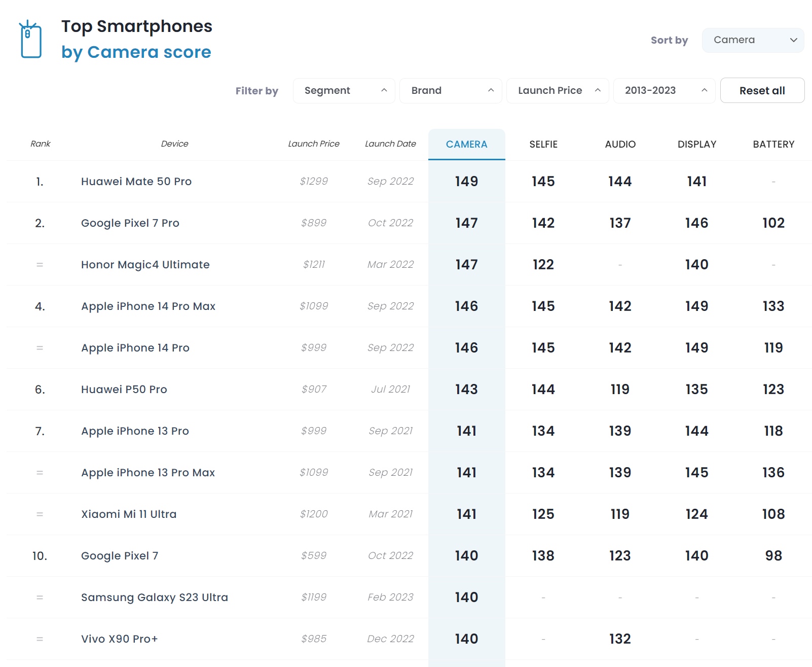Click Google Pixel 7 Pro battery score 102

coord(773,223)
